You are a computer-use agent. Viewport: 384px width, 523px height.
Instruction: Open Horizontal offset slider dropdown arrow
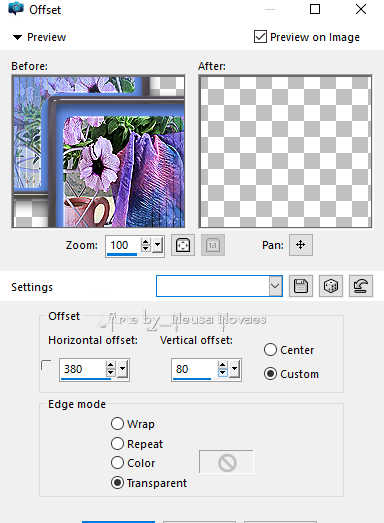pos(122,369)
